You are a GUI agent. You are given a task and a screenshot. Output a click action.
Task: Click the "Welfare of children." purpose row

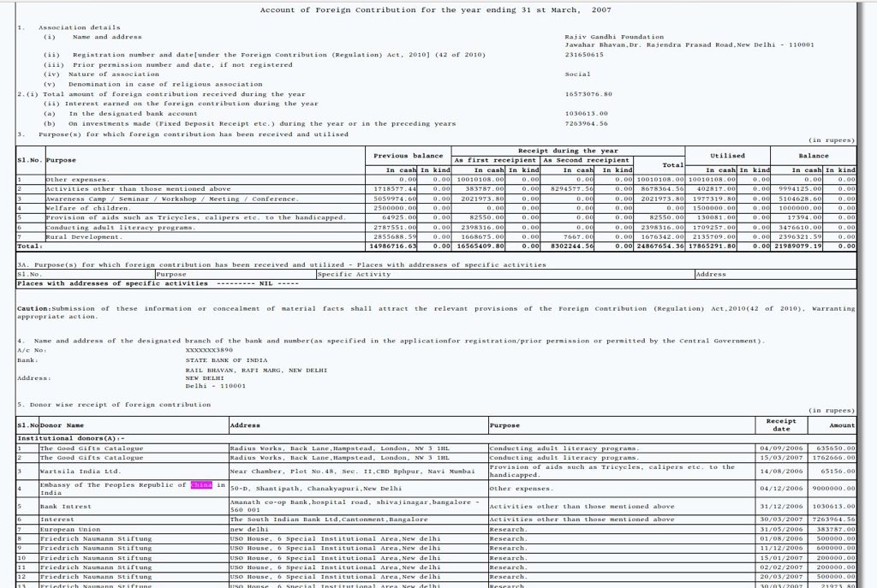[x=88, y=208]
